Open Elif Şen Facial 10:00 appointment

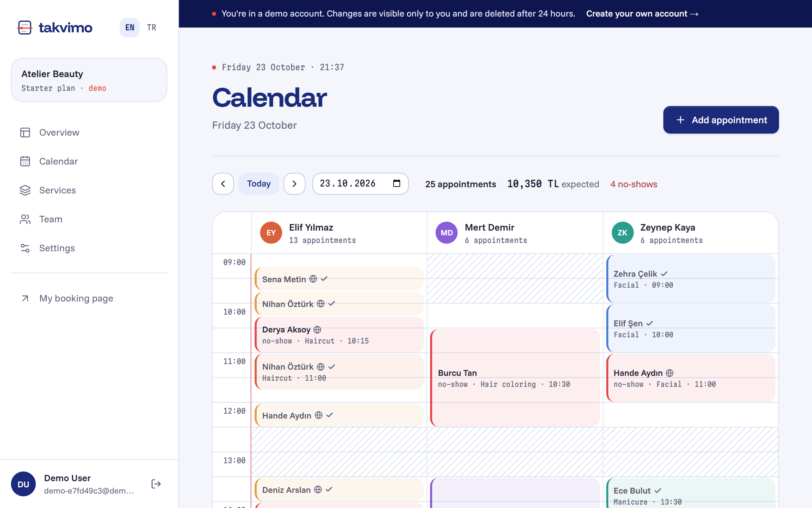[691, 329]
